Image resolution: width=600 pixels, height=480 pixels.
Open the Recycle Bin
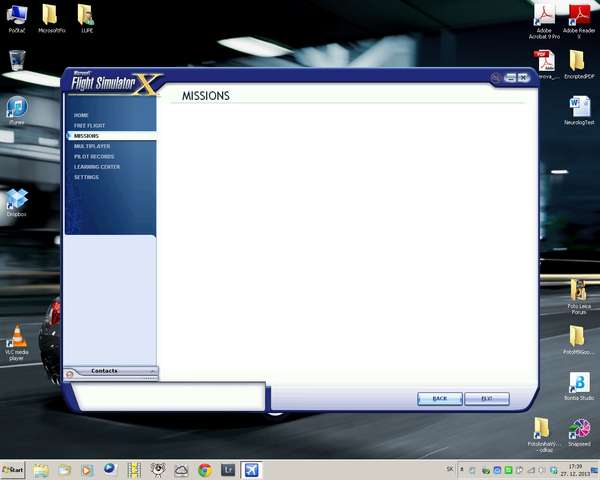click(x=17, y=60)
